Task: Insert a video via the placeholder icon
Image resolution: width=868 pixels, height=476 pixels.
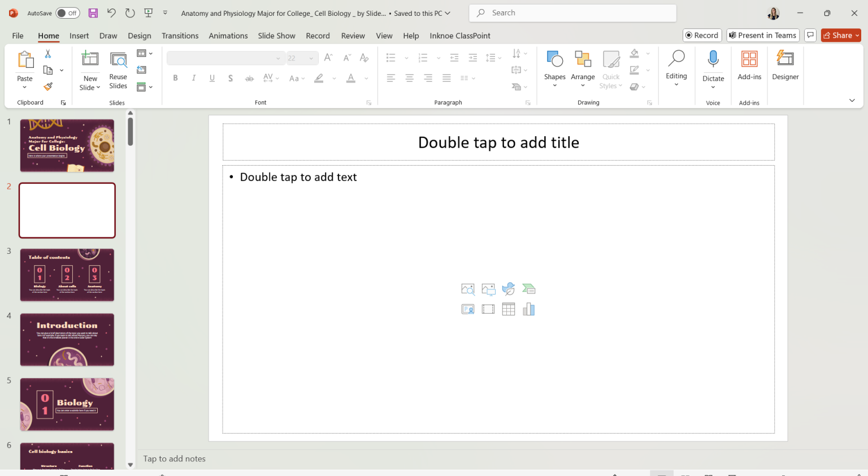Action: click(x=488, y=309)
